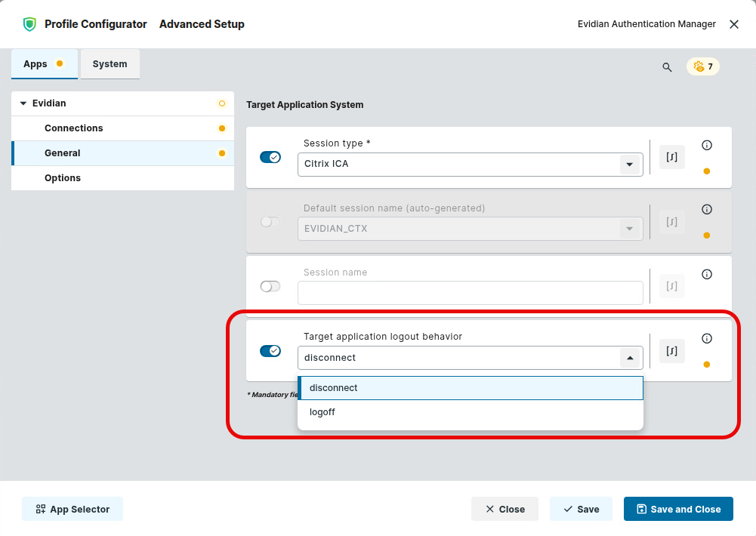The height and width of the screenshot is (536, 756).
Task: Click the Profile Configurator shield logo
Action: tap(29, 24)
